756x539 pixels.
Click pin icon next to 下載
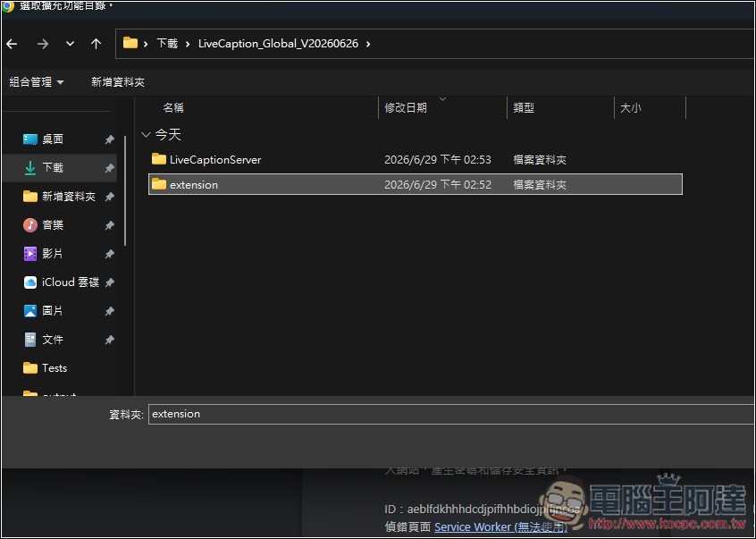click(109, 168)
